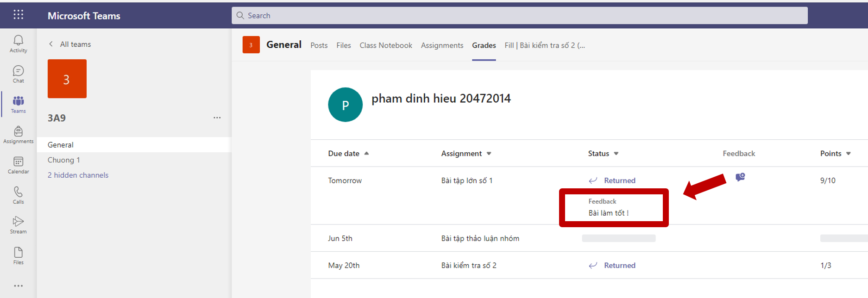This screenshot has height=298, width=868.
Task: Open Files in the left sidebar
Action: click(x=19, y=255)
